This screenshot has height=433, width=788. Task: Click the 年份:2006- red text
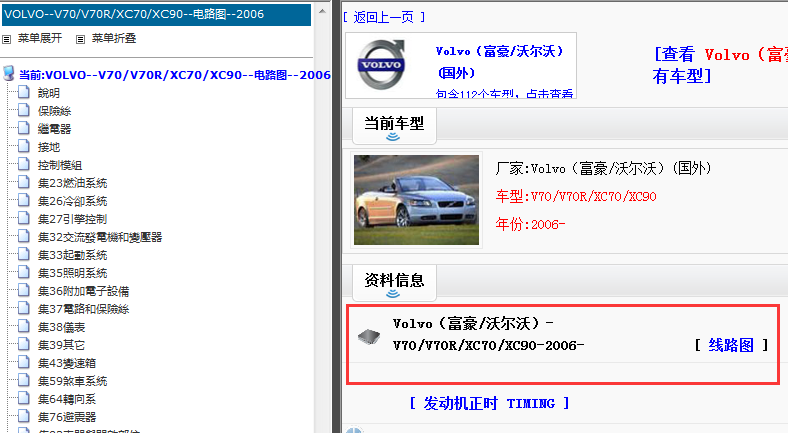[530, 224]
